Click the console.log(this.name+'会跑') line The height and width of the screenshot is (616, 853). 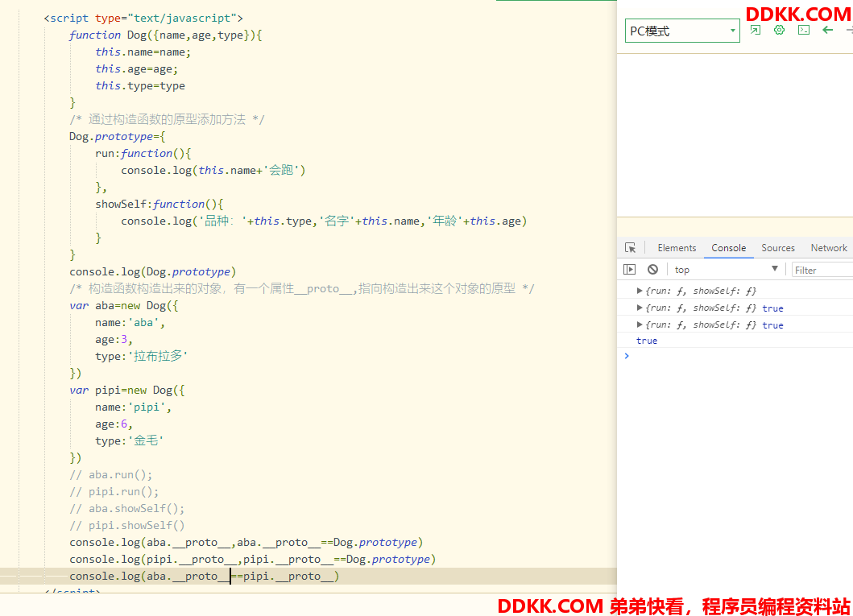[213, 170]
